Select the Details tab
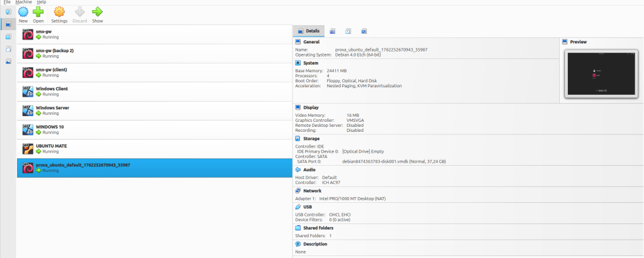 tap(308, 31)
